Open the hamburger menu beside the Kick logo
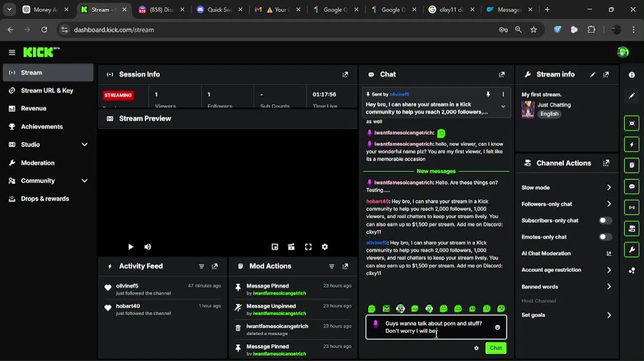 pos(12,52)
